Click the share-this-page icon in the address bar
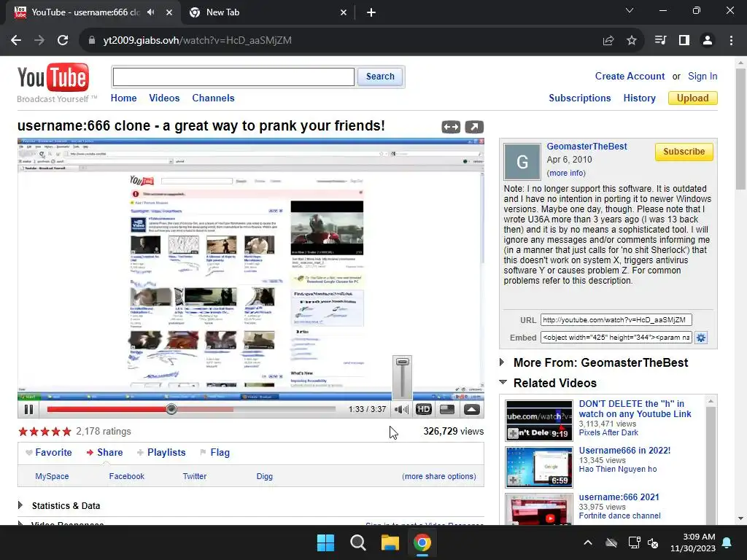Viewport: 747px width, 560px height. pos(608,41)
